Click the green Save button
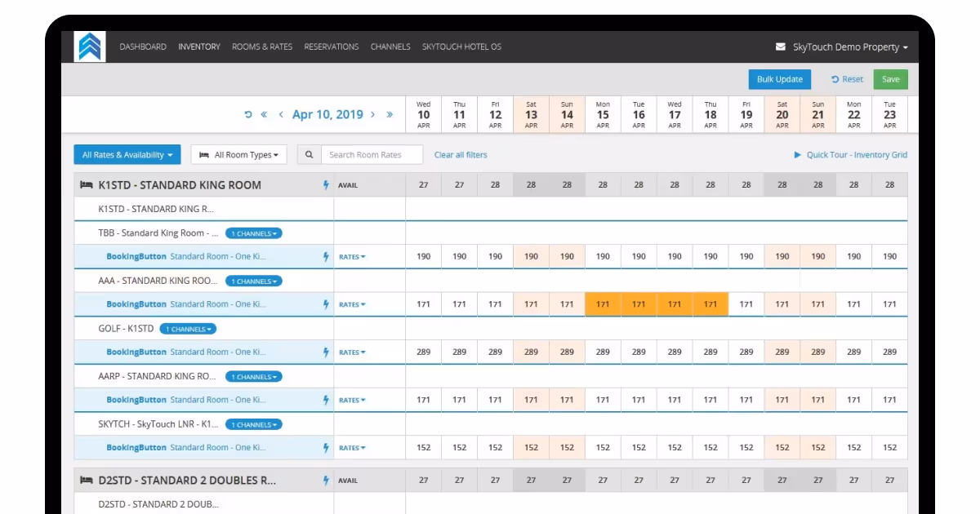Screen dimensions: 980x514 pos(891,79)
